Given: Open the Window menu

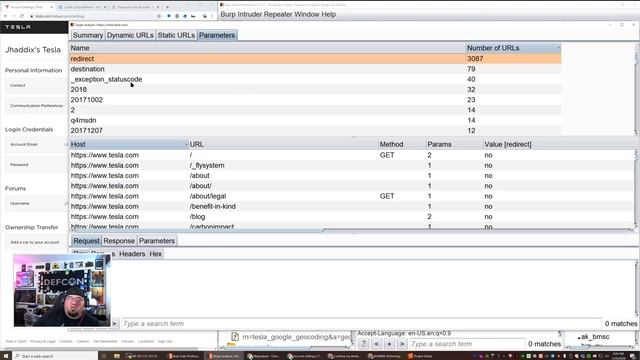Looking at the screenshot, I should pos(307,14).
